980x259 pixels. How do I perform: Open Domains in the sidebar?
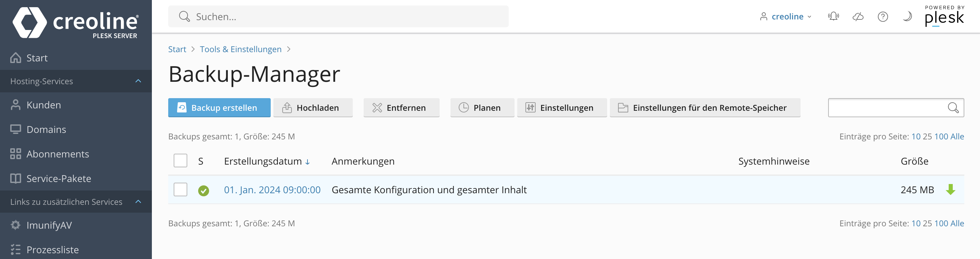46,129
